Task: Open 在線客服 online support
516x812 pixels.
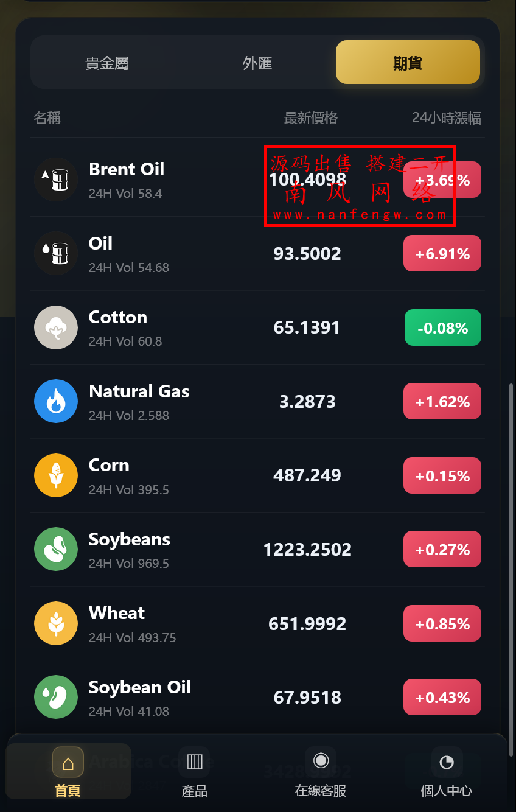Action: (321, 772)
